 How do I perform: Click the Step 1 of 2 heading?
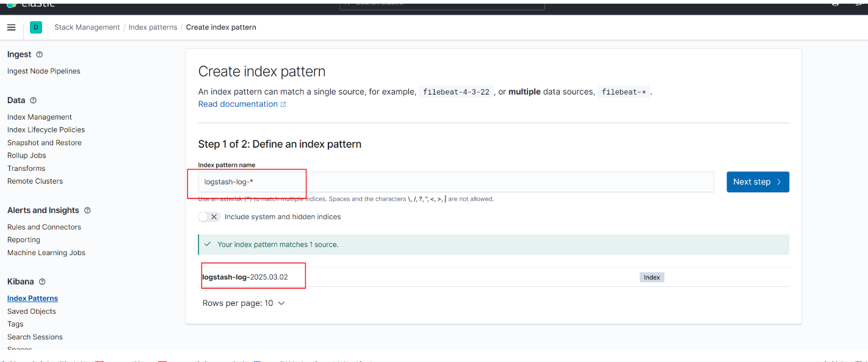(280, 145)
